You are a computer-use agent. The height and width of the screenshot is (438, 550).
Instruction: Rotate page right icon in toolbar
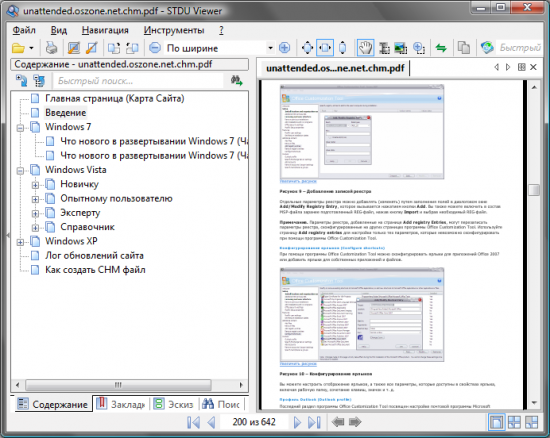[x=132, y=48]
